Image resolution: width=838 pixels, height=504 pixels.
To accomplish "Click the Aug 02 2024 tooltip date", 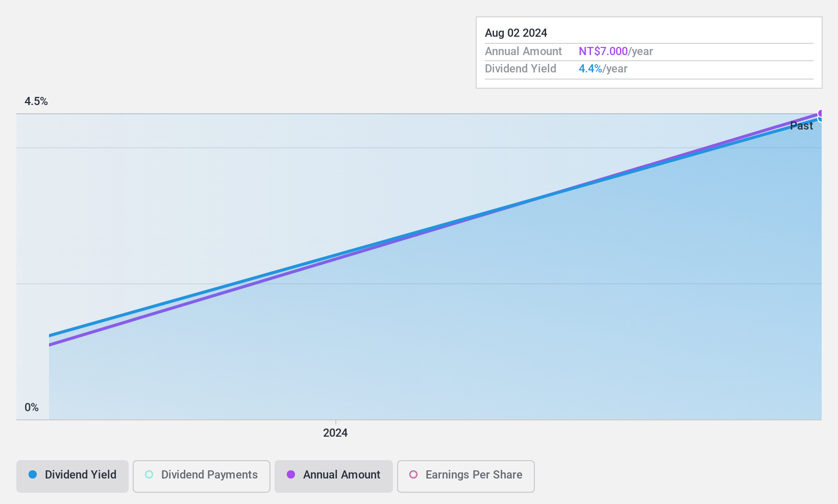I will coord(516,33).
